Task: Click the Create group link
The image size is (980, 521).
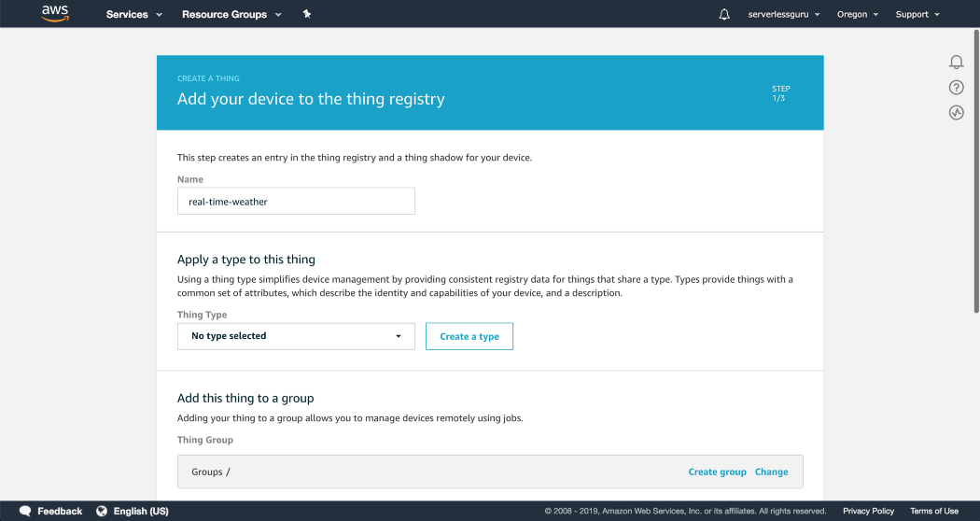Action: point(717,472)
